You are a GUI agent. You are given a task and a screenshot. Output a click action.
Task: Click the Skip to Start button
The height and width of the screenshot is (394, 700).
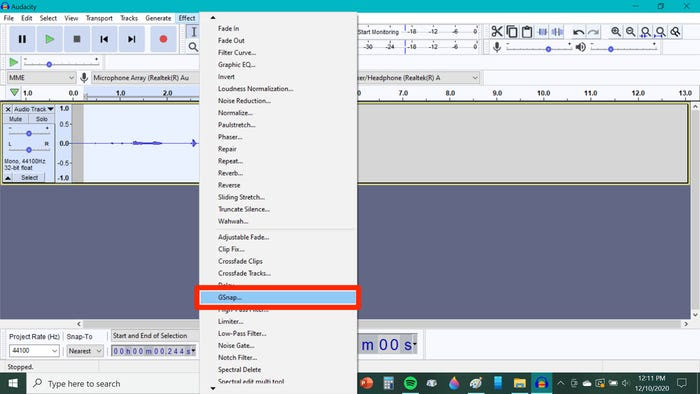[104, 39]
